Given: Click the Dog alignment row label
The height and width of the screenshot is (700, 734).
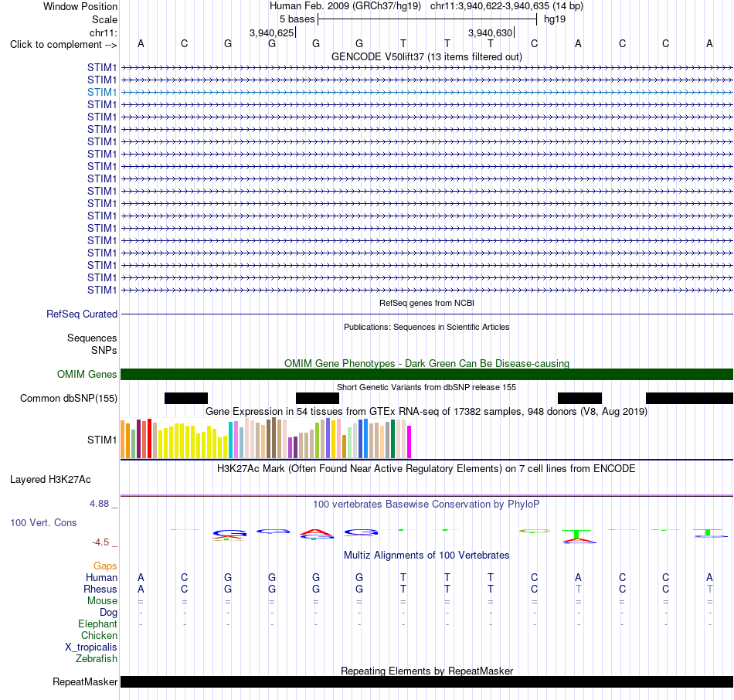Looking at the screenshot, I should click(x=108, y=613).
